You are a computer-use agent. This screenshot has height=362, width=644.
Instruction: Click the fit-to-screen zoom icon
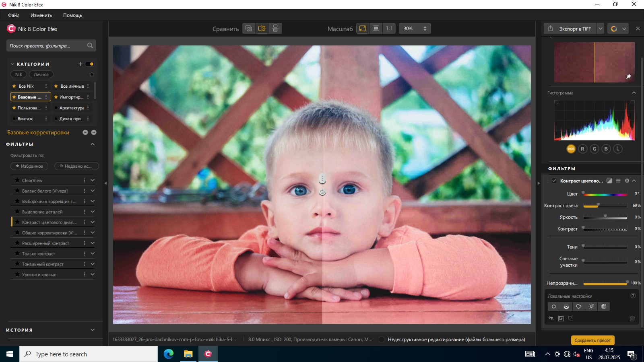tap(363, 29)
